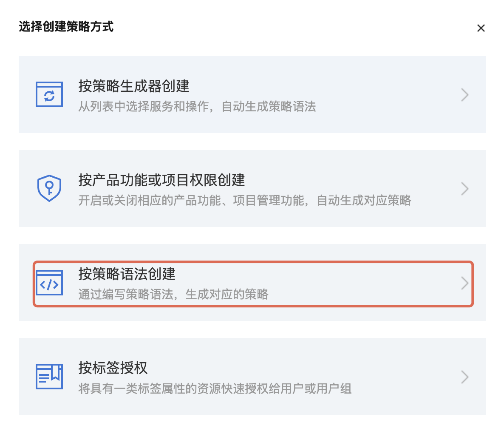This screenshot has width=504, height=448.
Task: Click the 选择创建策略方式 dialog heading
Action: pyautogui.click(x=66, y=26)
